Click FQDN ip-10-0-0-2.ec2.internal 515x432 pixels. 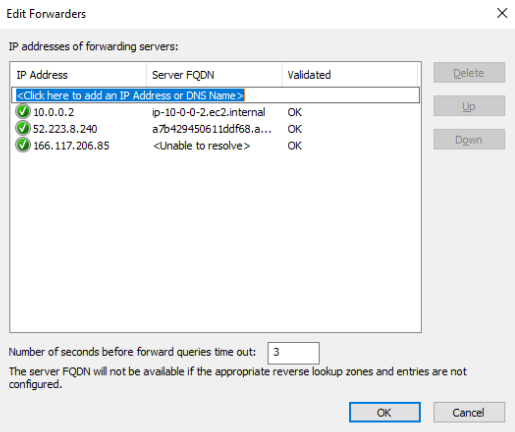(209, 112)
